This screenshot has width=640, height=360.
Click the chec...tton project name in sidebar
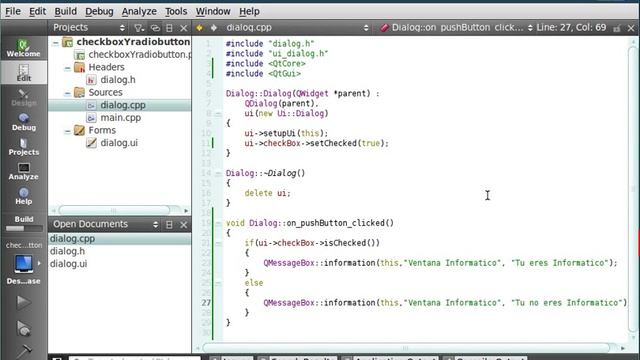coord(24,245)
